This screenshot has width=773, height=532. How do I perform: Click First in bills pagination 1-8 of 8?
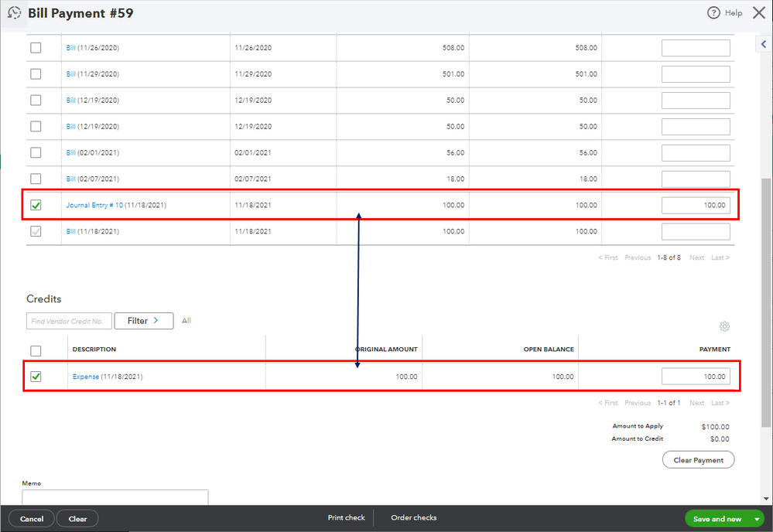(x=608, y=257)
